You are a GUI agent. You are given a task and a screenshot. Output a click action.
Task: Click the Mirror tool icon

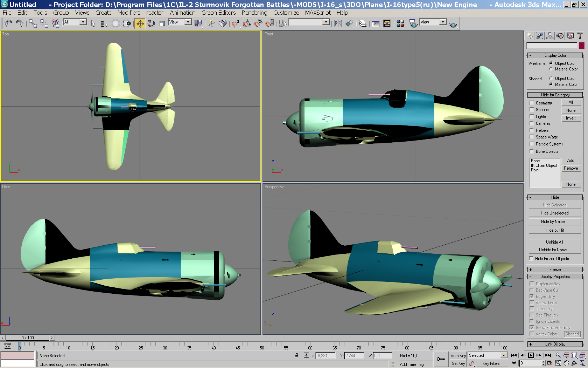point(338,23)
